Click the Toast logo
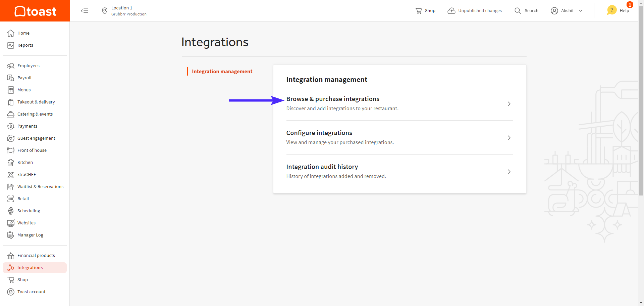 [35, 11]
